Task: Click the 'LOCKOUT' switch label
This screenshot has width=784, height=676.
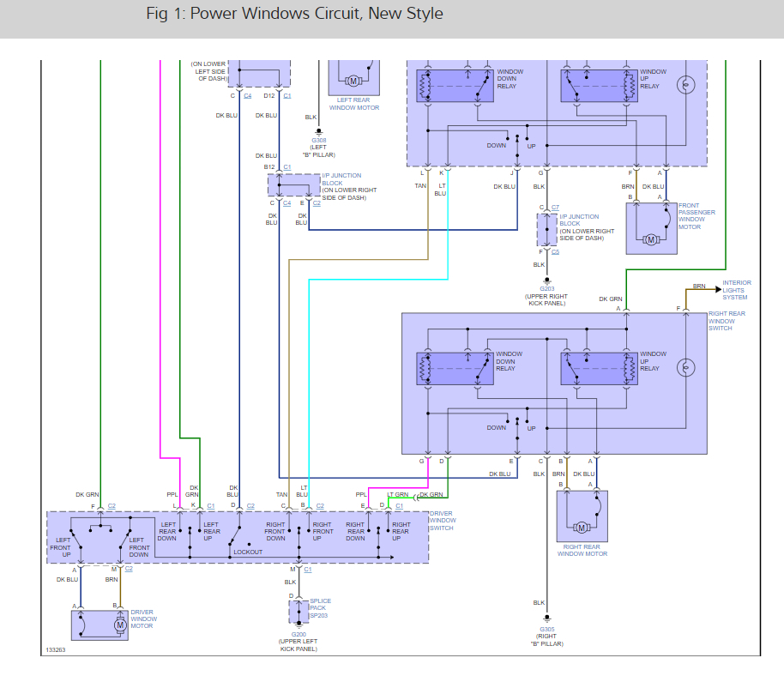Action: [248, 552]
